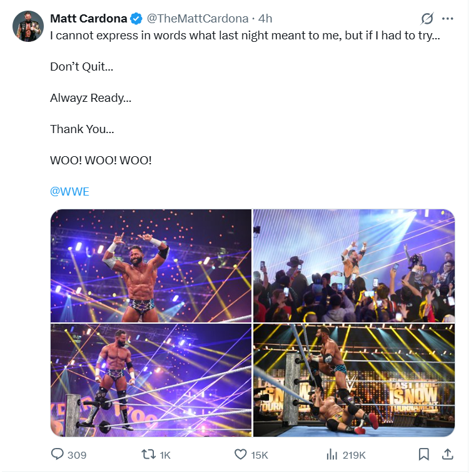The image size is (476, 473).
Task: Click the reply comment icon
Action: [58, 454]
